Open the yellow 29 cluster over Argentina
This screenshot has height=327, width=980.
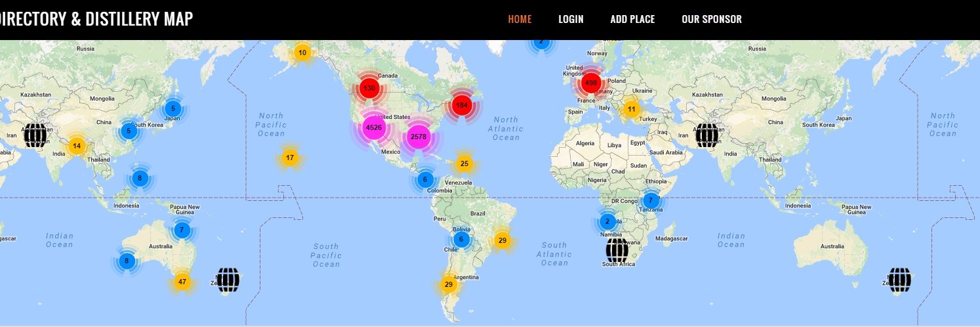[448, 284]
